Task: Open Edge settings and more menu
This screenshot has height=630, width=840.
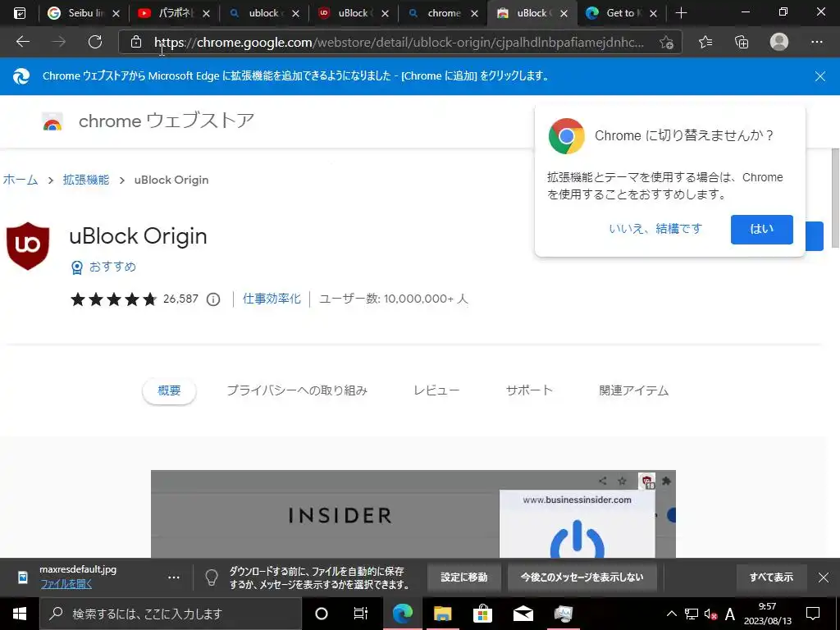Action: [816, 42]
